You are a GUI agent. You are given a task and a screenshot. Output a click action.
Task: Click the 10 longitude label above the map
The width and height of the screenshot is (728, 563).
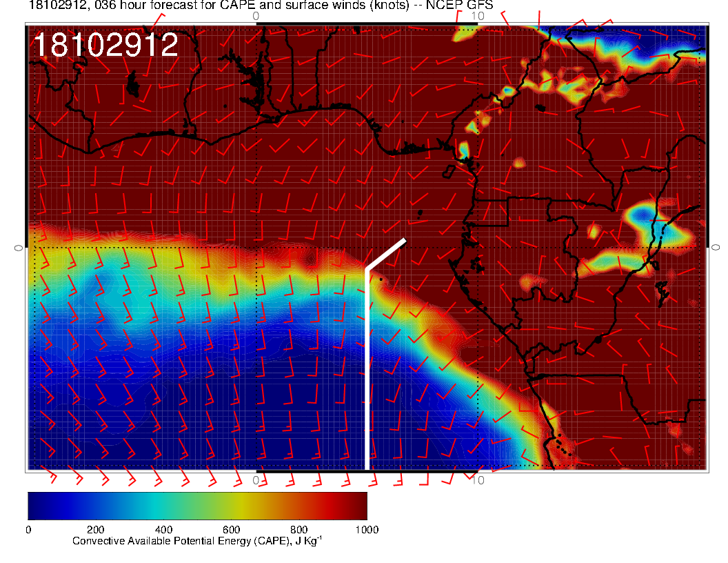pyautogui.click(x=478, y=17)
